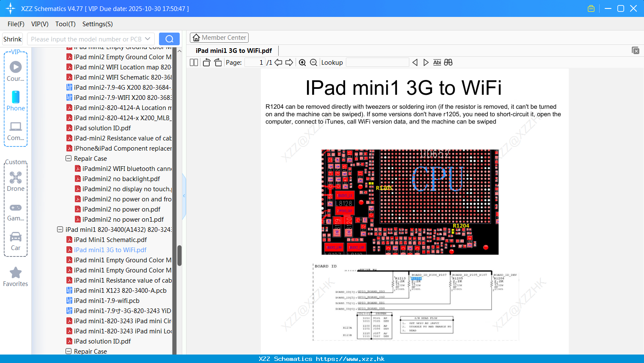This screenshot has height=363, width=644.
Task: Open iPad mini1-820-3243 iPad mini Cir file
Action: click(119, 321)
